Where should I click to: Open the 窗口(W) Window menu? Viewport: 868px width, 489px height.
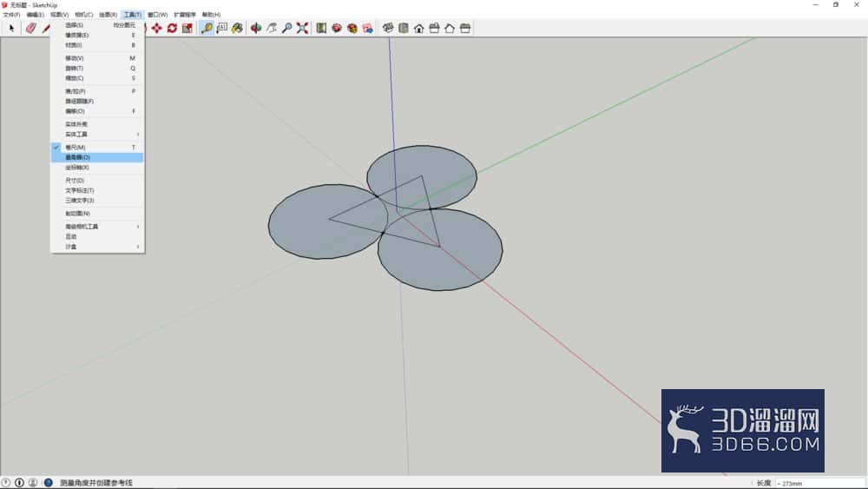pos(157,15)
